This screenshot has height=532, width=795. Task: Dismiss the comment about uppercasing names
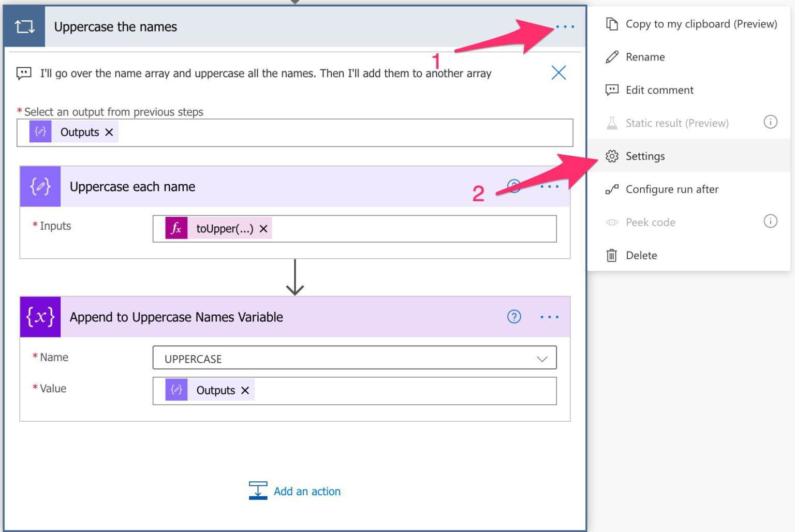[558, 73]
